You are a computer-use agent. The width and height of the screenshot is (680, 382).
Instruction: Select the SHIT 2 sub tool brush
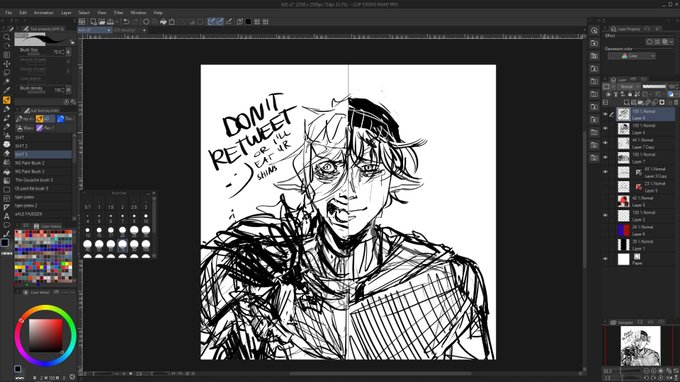pos(43,146)
